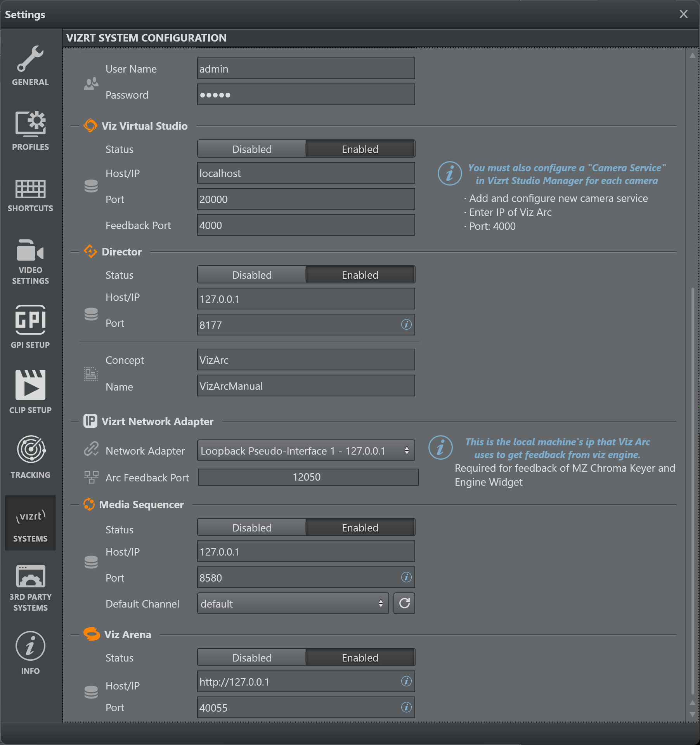Set Media Sequencer status to Enabled
The width and height of the screenshot is (700, 745).
(360, 528)
